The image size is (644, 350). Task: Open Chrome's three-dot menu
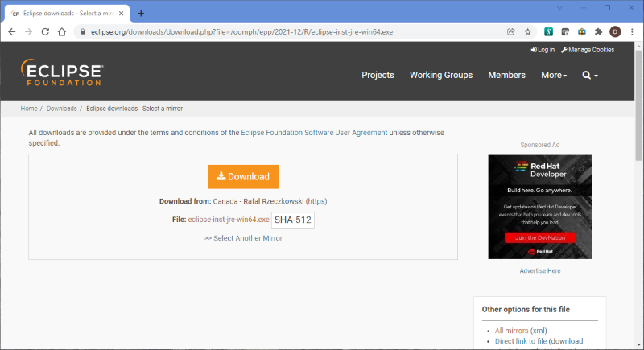632,31
